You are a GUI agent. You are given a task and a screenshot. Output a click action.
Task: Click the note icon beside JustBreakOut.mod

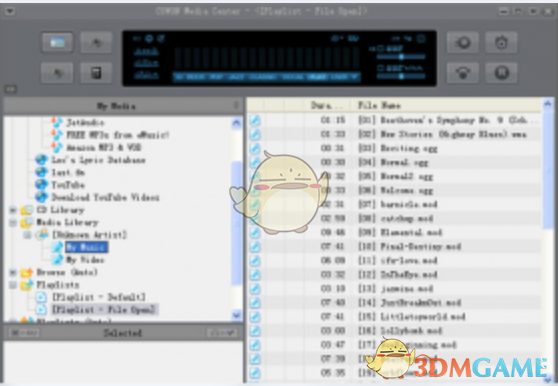(x=255, y=303)
